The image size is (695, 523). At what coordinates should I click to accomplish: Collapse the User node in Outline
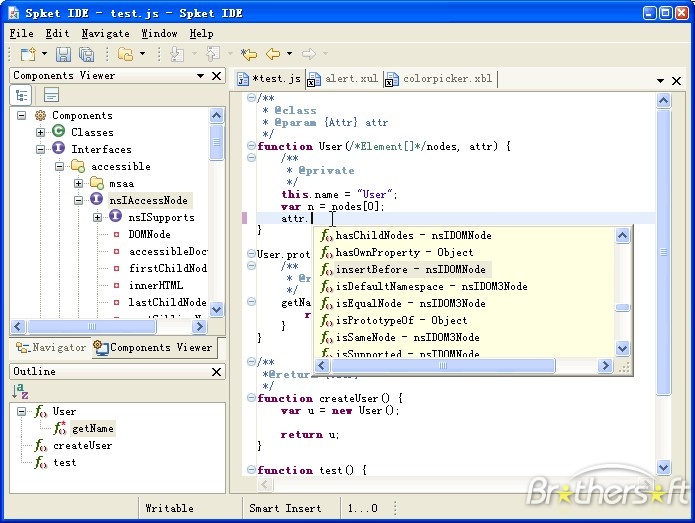point(21,411)
